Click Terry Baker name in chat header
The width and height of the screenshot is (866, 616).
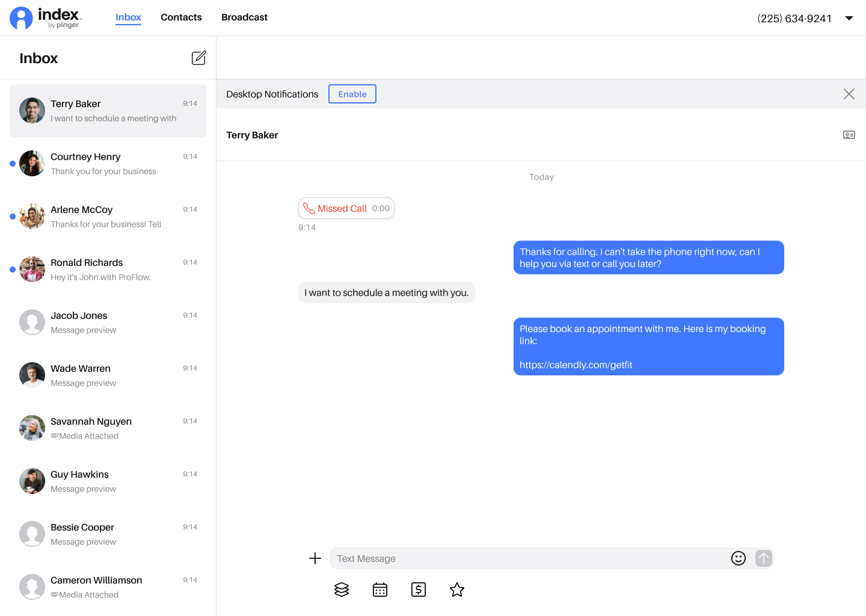click(252, 135)
